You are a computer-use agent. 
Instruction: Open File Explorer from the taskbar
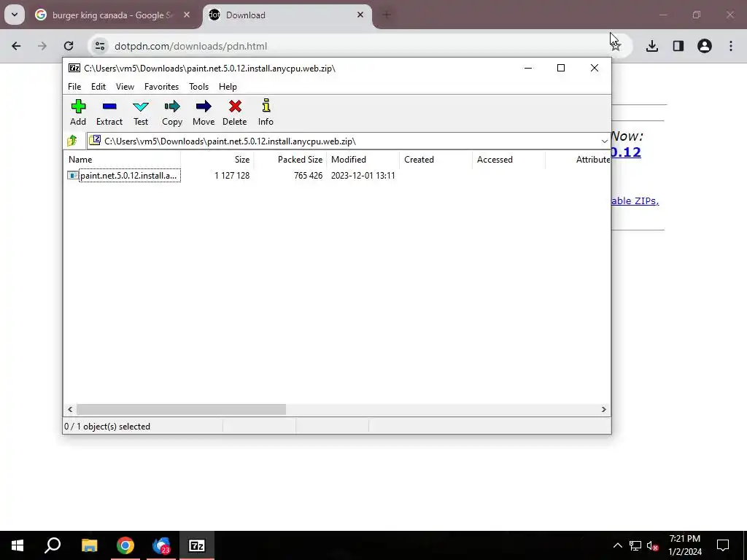click(89, 545)
